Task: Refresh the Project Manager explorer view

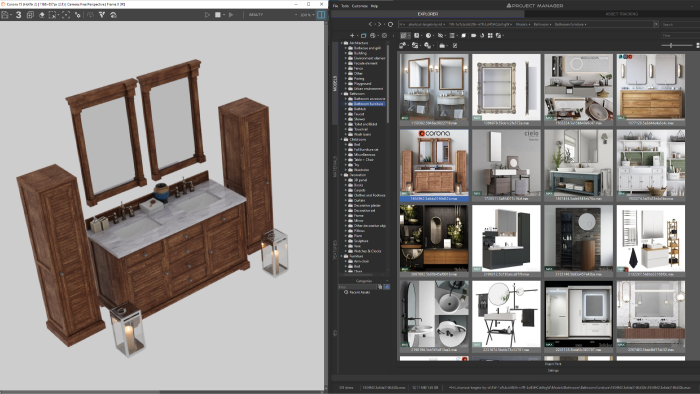Action: click(x=390, y=24)
